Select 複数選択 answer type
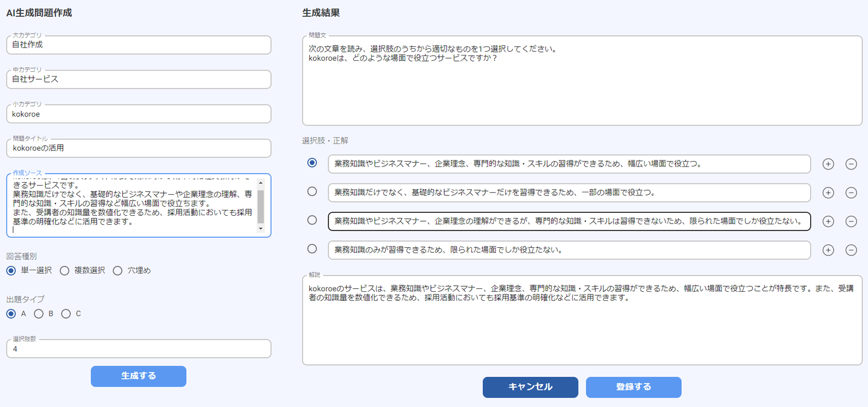Screen dimensions: 868x407 coord(64,271)
